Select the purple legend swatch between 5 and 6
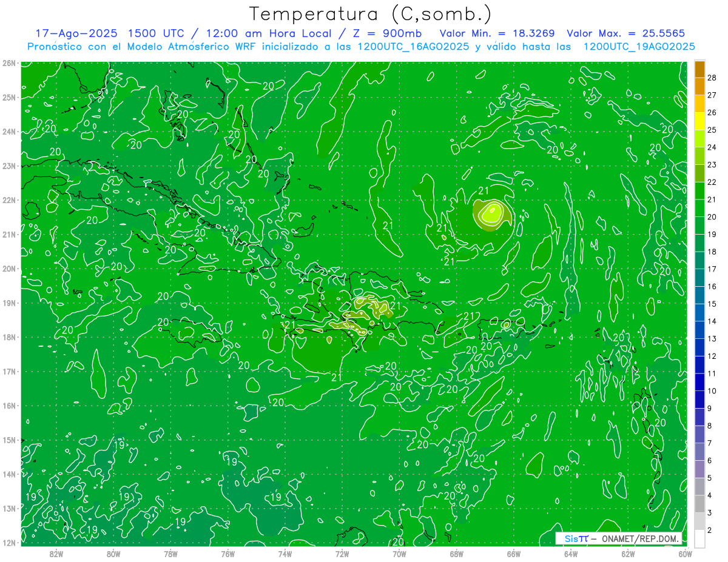The width and height of the screenshot is (728, 562). coord(699,469)
